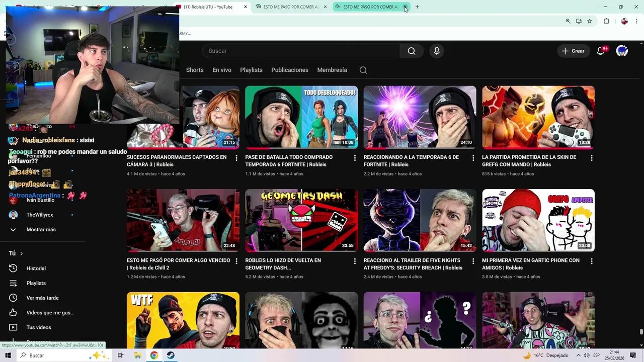Open ESTO ME PASÓ POR COMER ALGO VENCIDO title

coord(179,264)
